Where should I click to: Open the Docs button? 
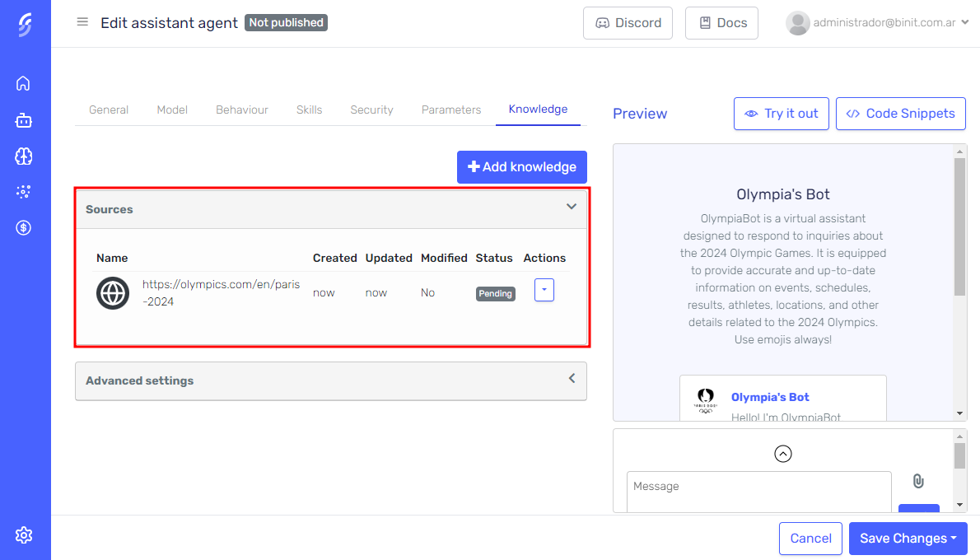[721, 23]
